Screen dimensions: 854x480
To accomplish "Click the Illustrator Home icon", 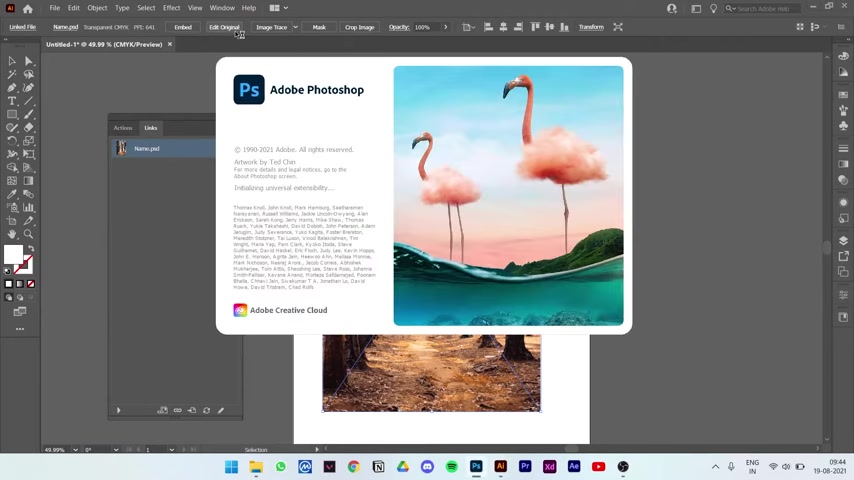I will coord(28,8).
